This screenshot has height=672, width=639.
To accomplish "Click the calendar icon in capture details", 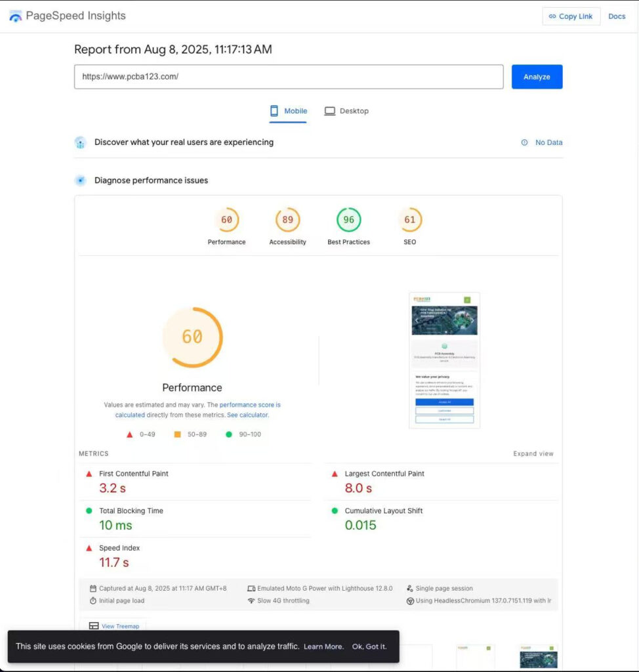I will 92,588.
